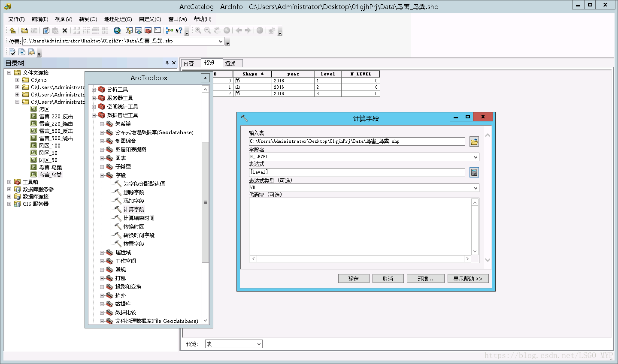Viewport: 618px width, 364px height.
Task: Collapse the 数据管理工具 toolbox
Action: (94, 115)
